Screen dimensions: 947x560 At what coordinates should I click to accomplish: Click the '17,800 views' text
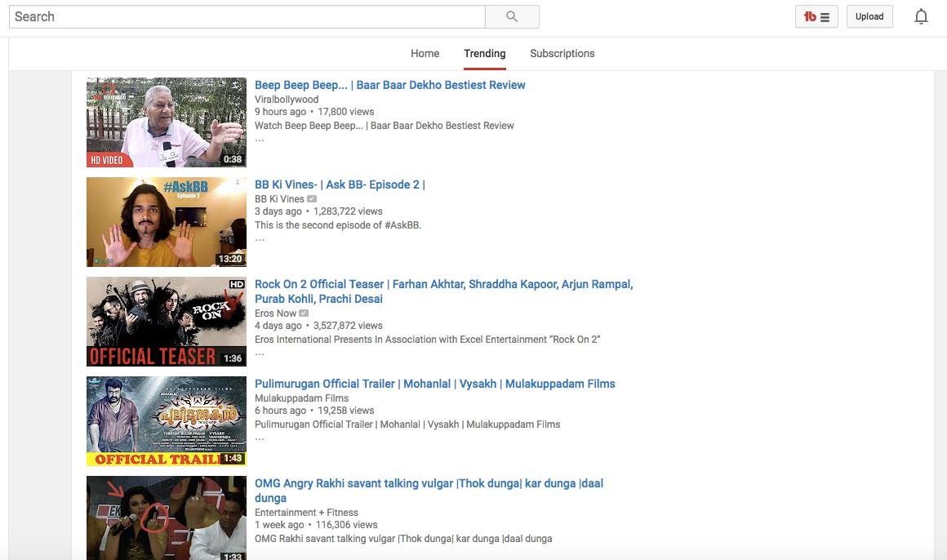(346, 112)
